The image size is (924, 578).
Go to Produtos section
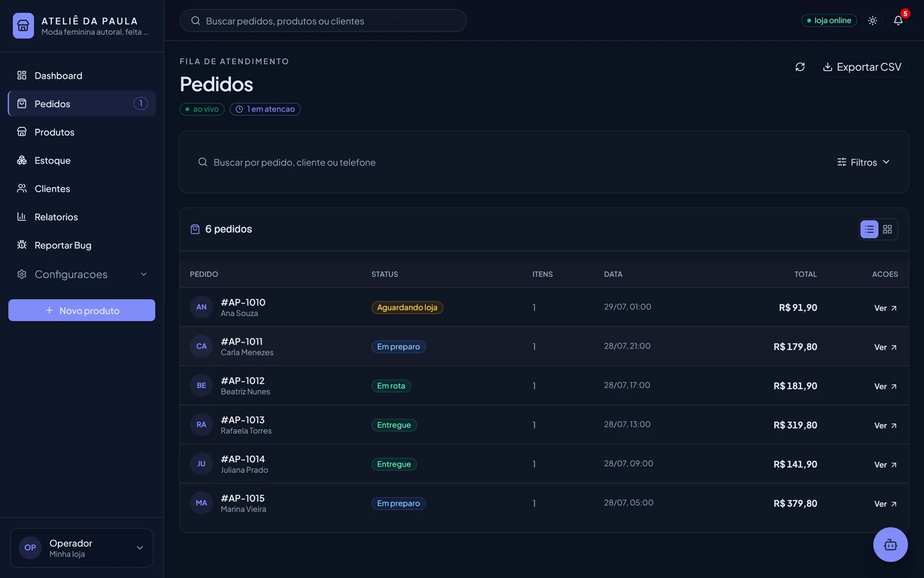[81, 132]
